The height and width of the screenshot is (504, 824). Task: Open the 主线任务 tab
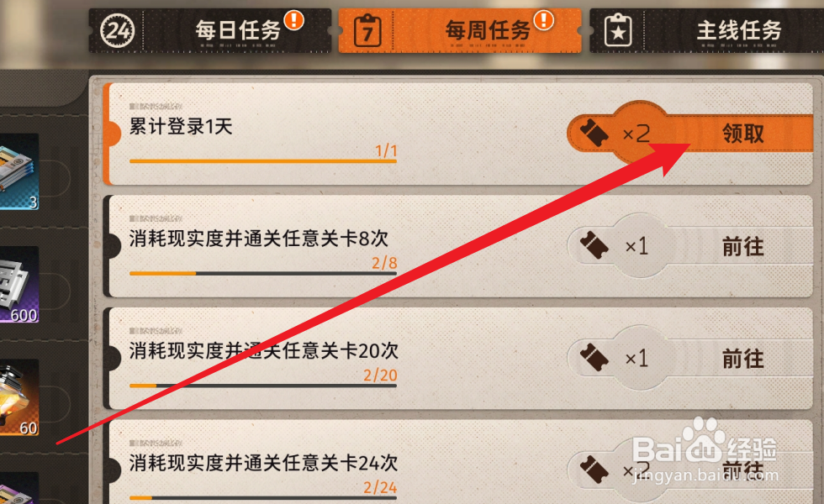707,30
